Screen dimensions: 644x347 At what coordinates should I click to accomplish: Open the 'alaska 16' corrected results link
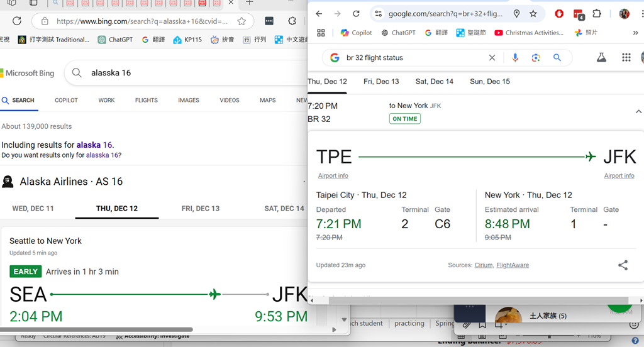point(94,145)
